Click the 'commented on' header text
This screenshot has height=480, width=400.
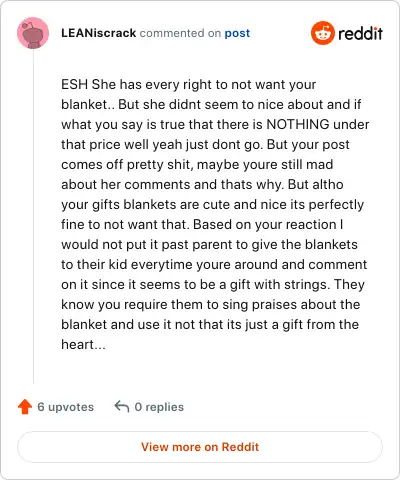pyautogui.click(x=180, y=33)
